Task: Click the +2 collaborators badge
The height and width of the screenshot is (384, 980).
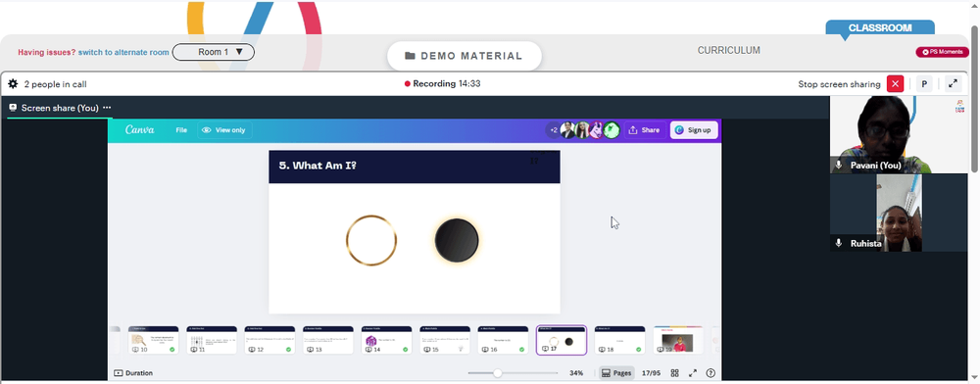Action: coord(553,130)
